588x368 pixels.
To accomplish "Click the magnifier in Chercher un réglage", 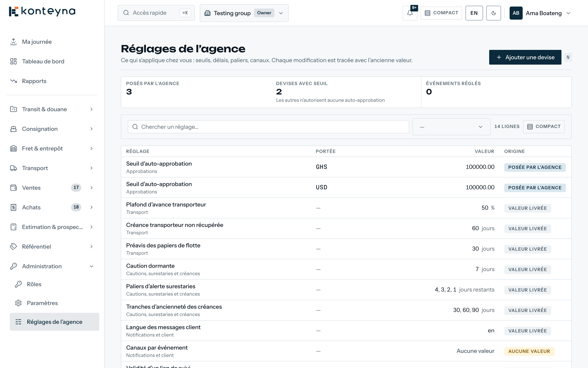I will pos(135,127).
